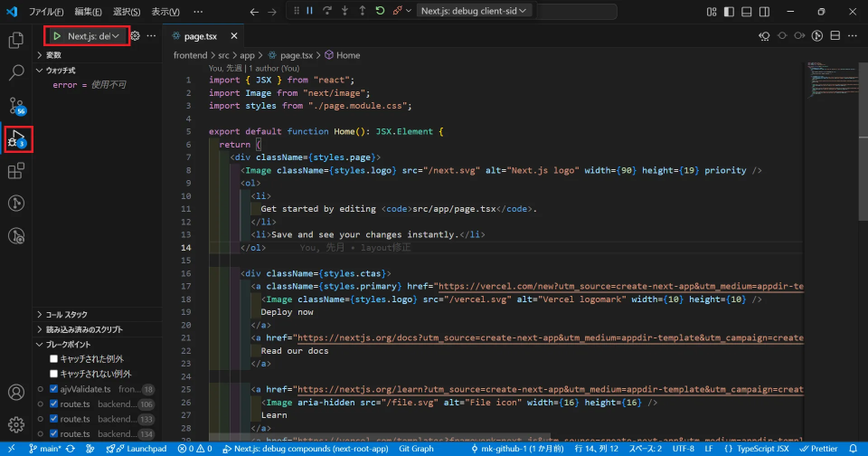The image size is (868, 456).
Task: Click the frontend breadcrumb segment
Action: point(190,55)
